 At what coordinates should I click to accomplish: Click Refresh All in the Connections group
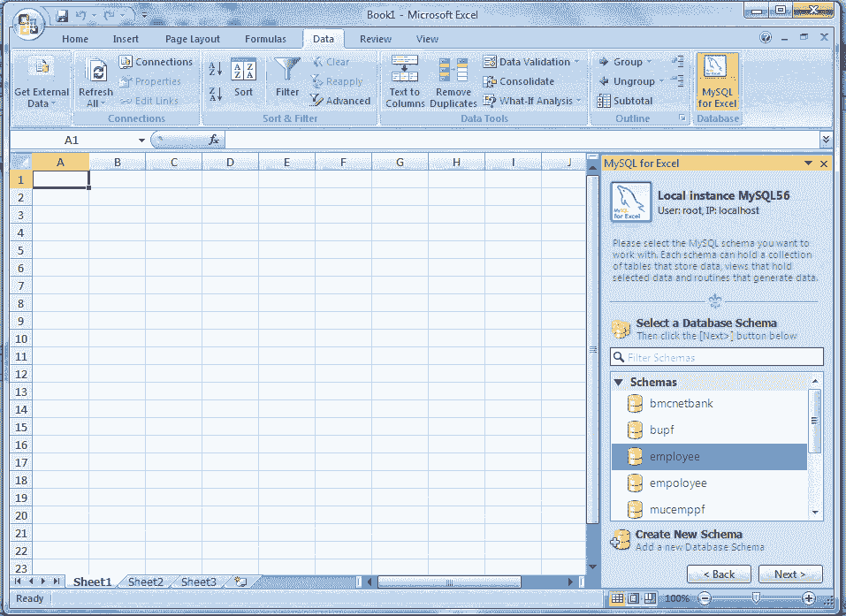95,80
